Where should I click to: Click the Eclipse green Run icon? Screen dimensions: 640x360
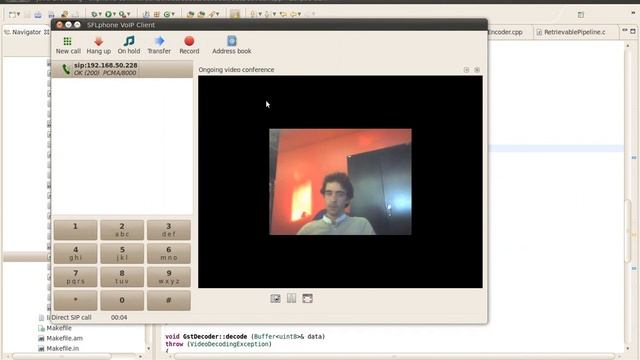click(x=108, y=15)
